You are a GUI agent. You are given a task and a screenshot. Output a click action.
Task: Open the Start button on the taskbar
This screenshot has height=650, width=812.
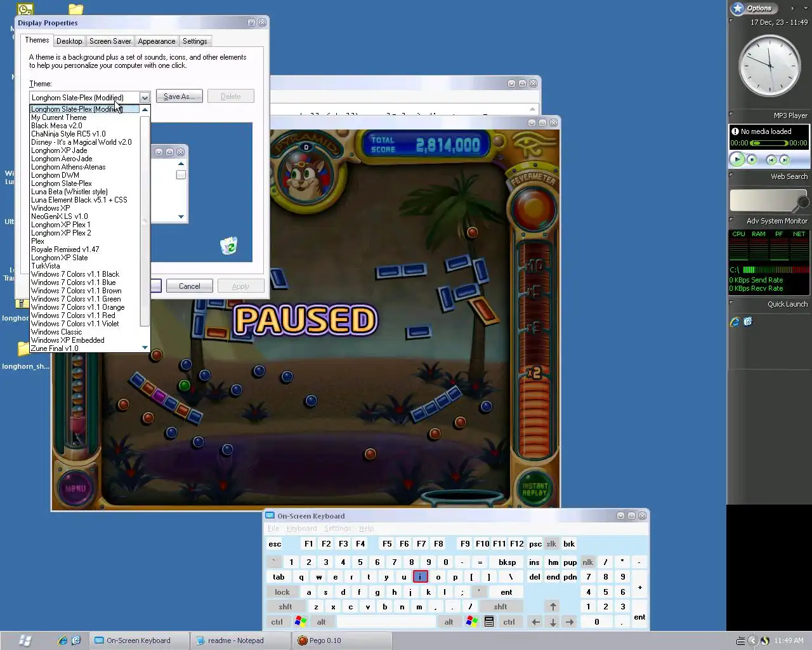25,640
